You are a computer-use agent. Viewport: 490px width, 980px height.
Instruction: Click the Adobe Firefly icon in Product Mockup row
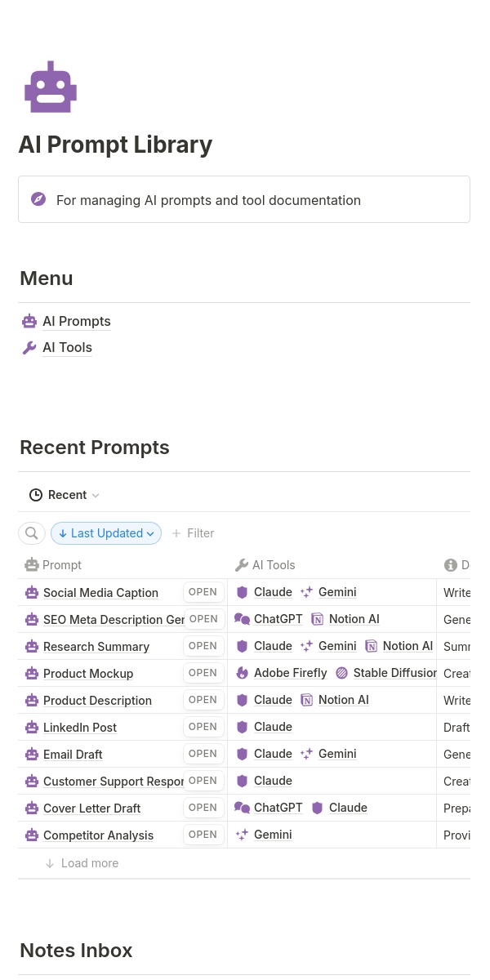click(x=242, y=673)
